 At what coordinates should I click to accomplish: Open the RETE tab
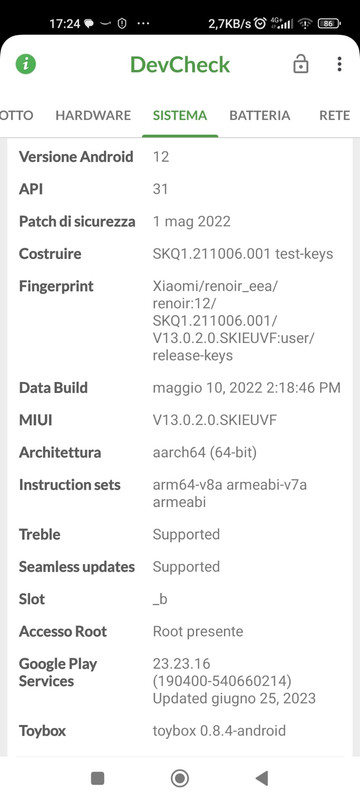pyautogui.click(x=335, y=115)
